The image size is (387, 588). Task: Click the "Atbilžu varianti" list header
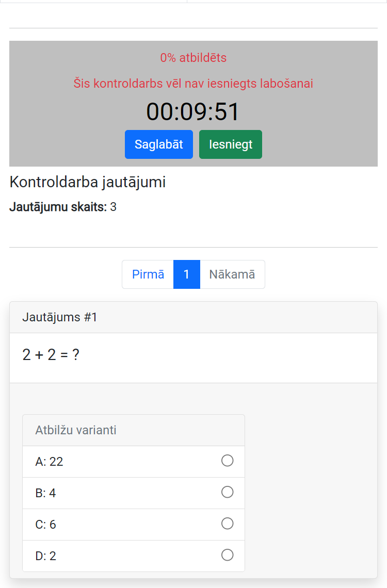tap(76, 430)
